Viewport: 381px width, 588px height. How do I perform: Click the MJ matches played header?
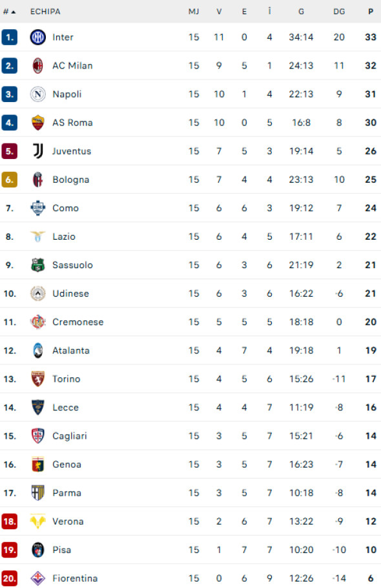point(193,11)
